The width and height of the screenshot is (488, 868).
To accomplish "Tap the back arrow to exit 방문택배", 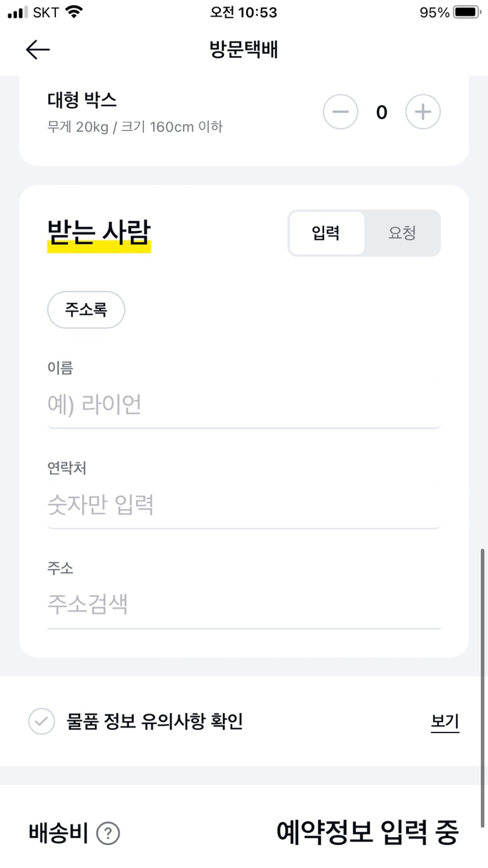I will coord(37,50).
